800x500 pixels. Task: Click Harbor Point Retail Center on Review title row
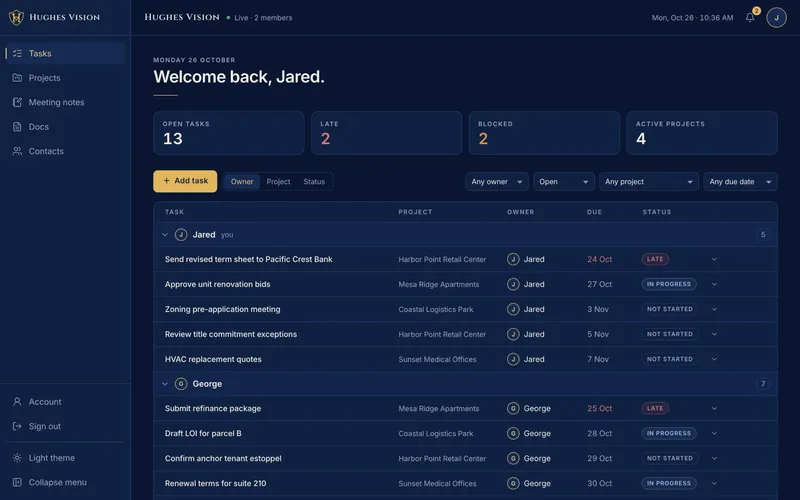tap(442, 334)
